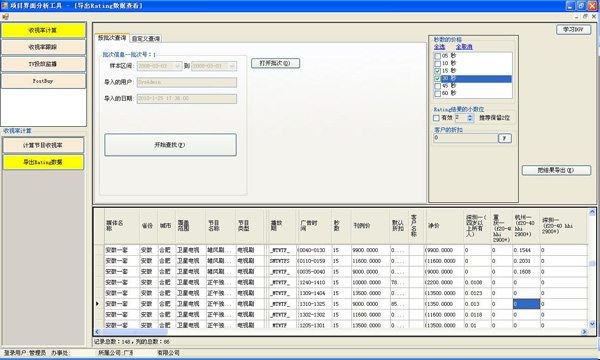The height and width of the screenshot is (360, 600).
Task: Uncheck the 15 秒 checkbox
Action: (x=437, y=71)
